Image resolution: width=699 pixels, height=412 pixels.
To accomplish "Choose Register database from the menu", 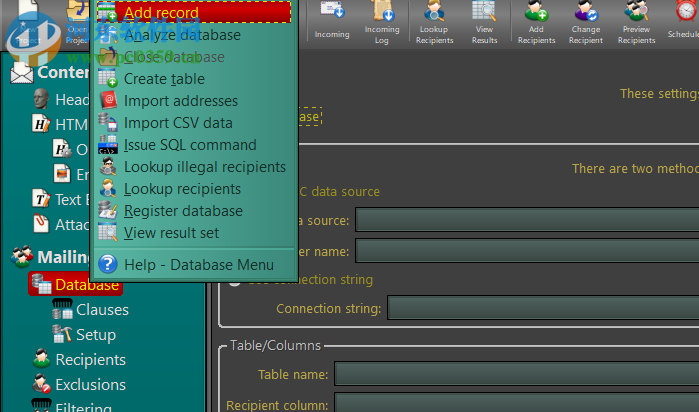I will pos(182,211).
